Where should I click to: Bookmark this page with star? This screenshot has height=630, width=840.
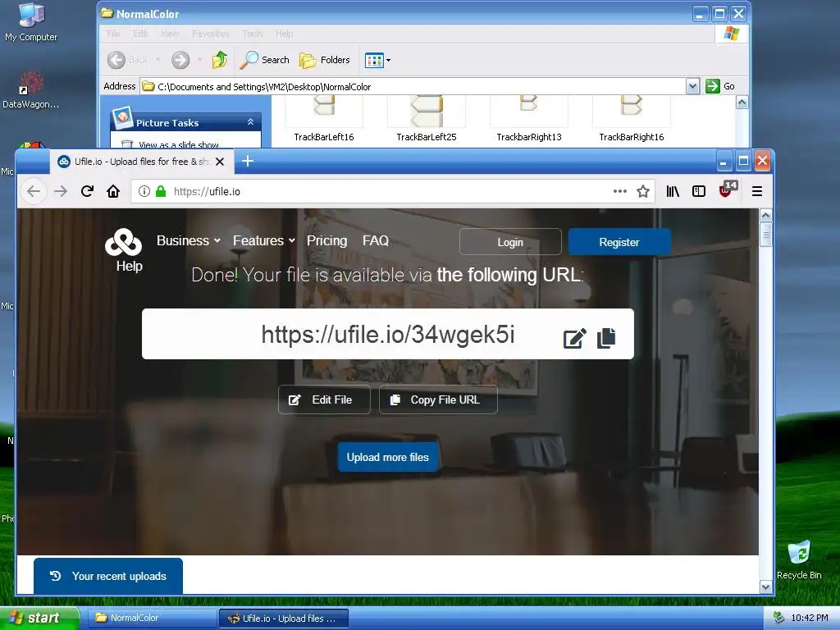coord(643,191)
